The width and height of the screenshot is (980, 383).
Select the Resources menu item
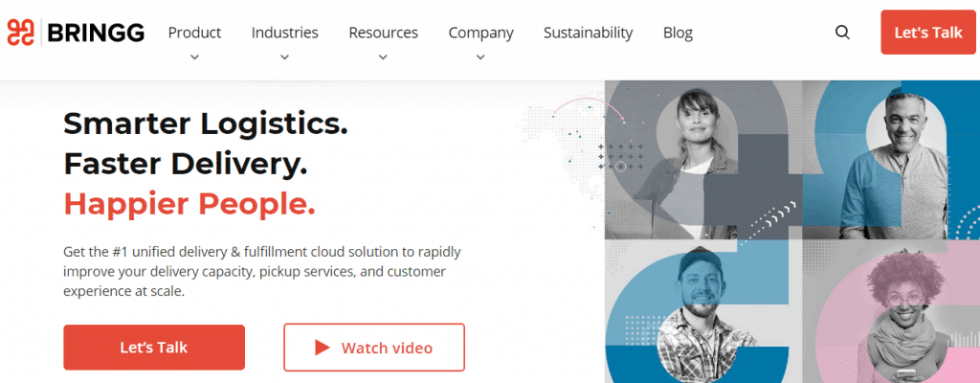(x=383, y=33)
